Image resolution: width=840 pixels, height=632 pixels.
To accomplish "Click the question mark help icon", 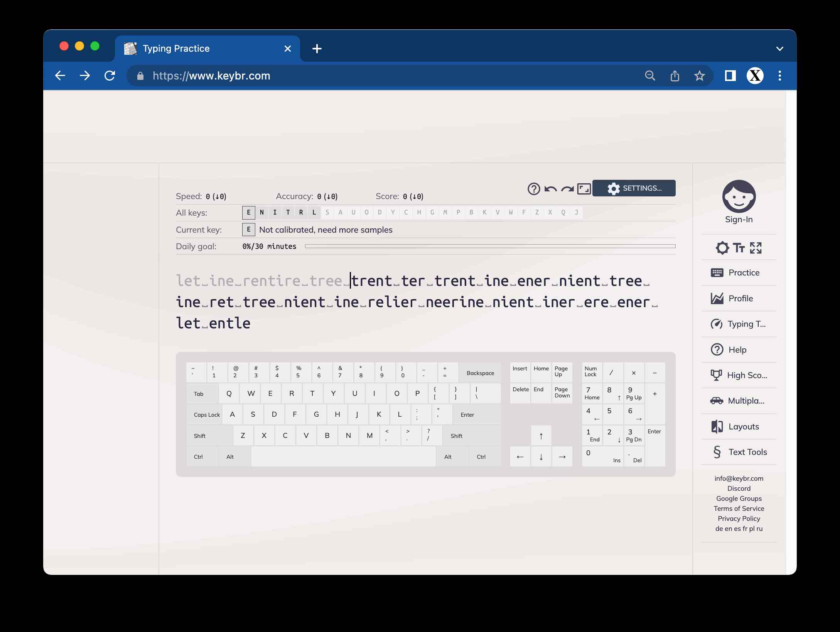I will click(x=534, y=189).
